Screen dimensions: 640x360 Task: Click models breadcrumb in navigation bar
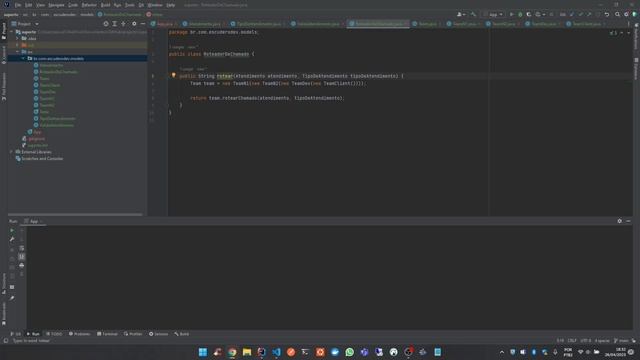click(87, 14)
